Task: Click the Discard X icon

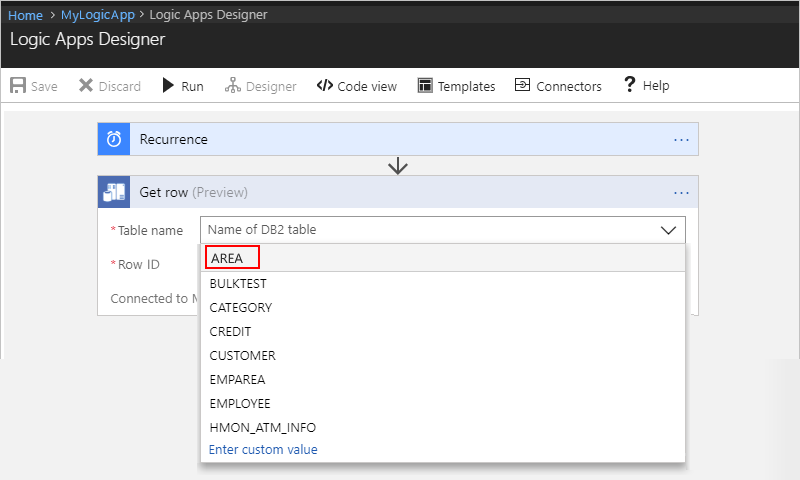Action: click(86, 85)
